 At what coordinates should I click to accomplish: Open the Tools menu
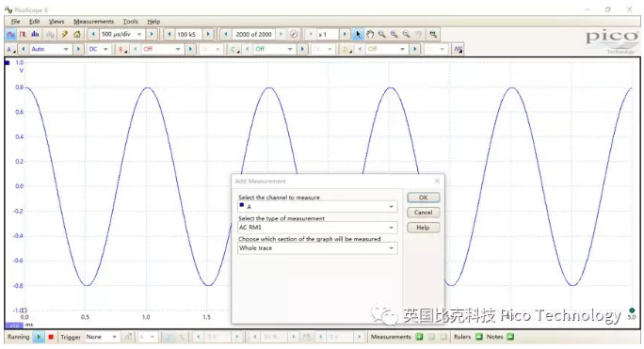point(131,22)
